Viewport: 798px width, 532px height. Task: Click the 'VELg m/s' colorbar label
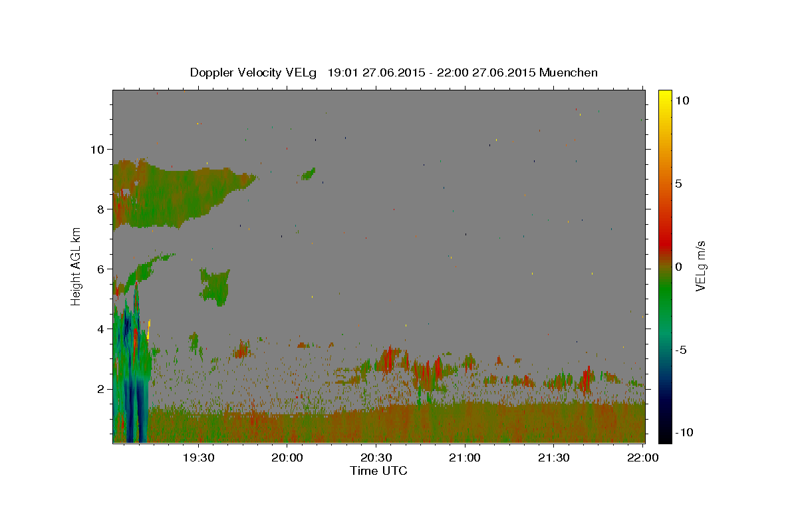coord(701,267)
